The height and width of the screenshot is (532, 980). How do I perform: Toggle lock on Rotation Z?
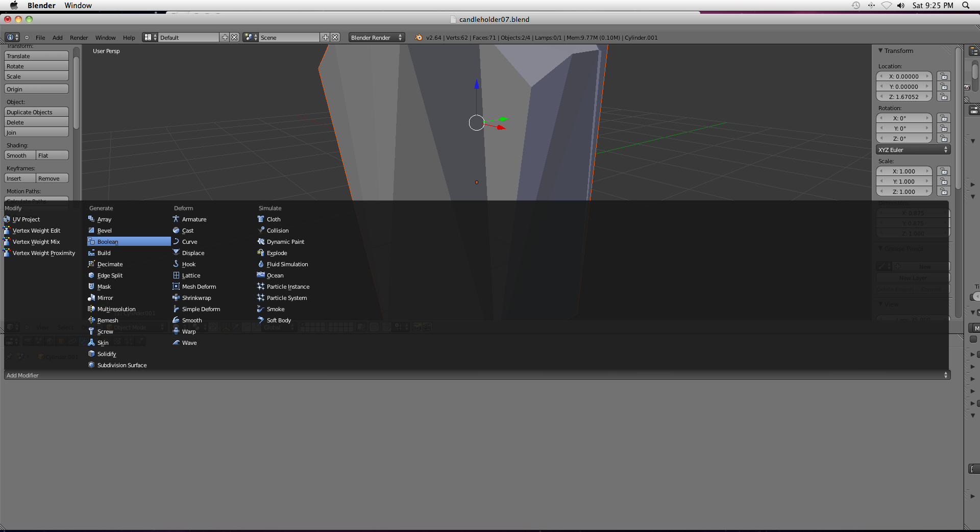944,139
